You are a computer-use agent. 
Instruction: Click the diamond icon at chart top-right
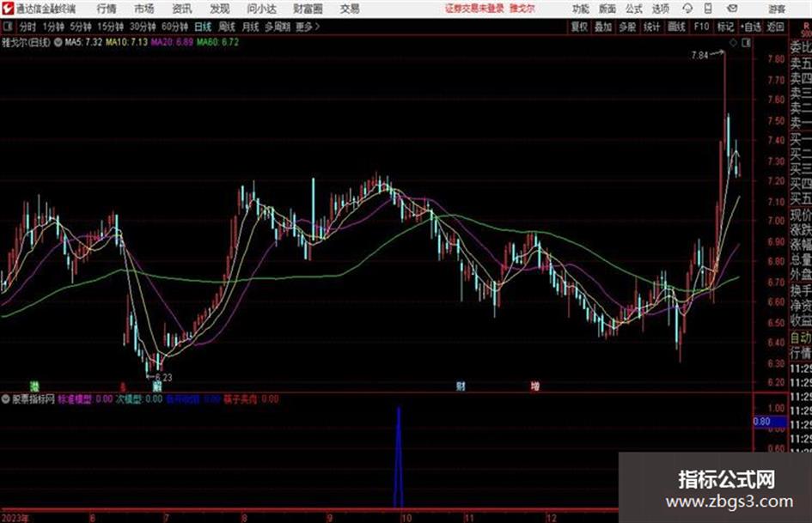coord(733,43)
